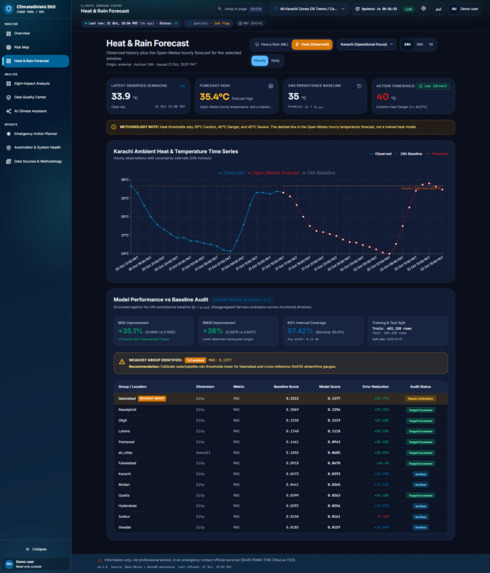This screenshot has width=490, height=573.
Task: Click the Demo user avatar in sidebar footer
Action: (9, 564)
